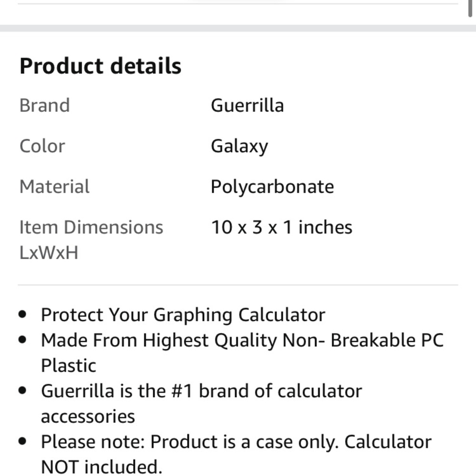Click the gray separator bar above Product details
This screenshot has height=476, width=476.
238,28
